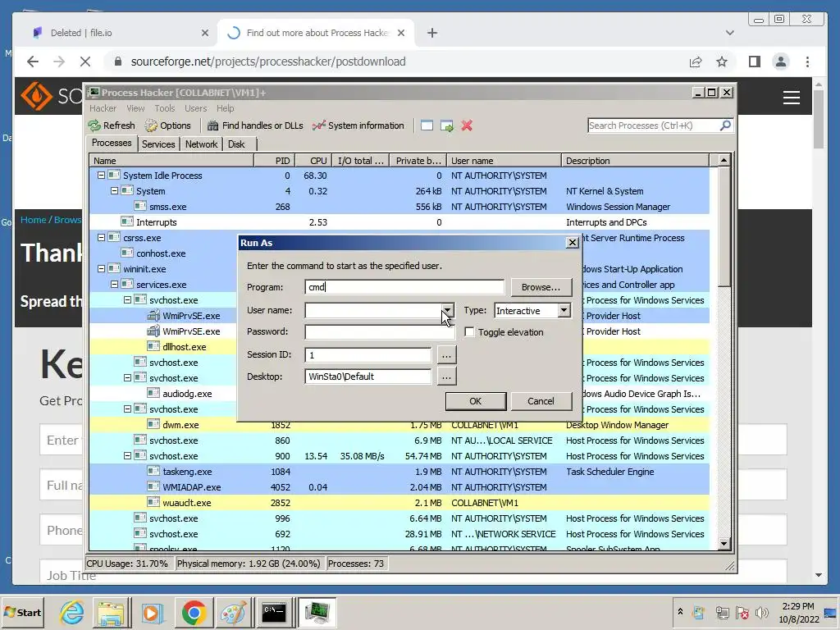The height and width of the screenshot is (630, 840).
Task: Switch to the Disk tab
Action: click(x=236, y=144)
